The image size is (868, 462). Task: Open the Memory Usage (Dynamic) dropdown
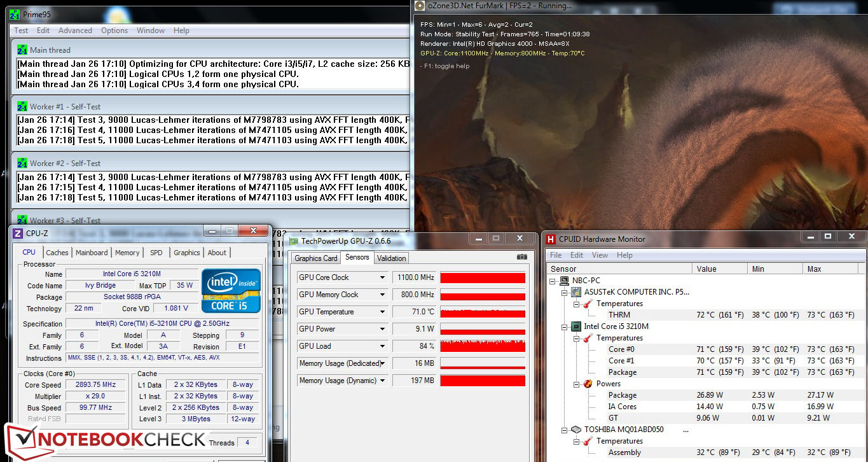click(x=383, y=381)
